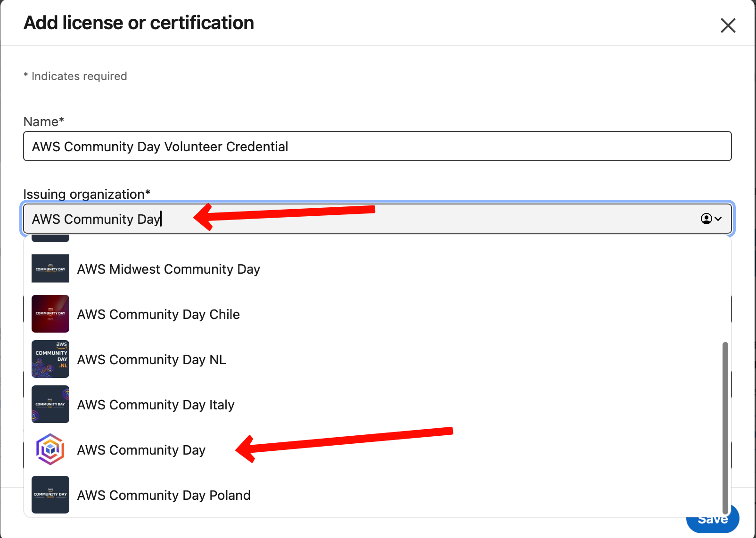Viewport: 756px width, 538px height.
Task: Choose the plain AWS Community Day option
Action: [x=377, y=450]
